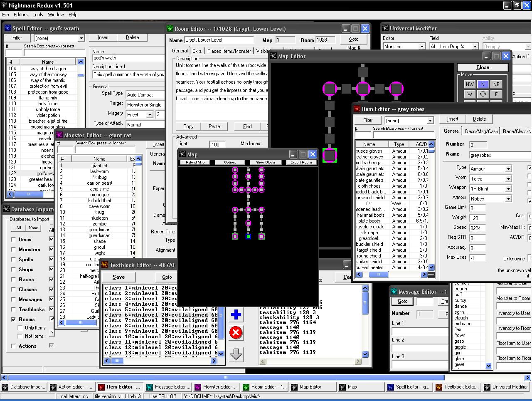Select the green-highlighted room node in Map Editor
Screen dimensions: 532x401
(x=330, y=155)
